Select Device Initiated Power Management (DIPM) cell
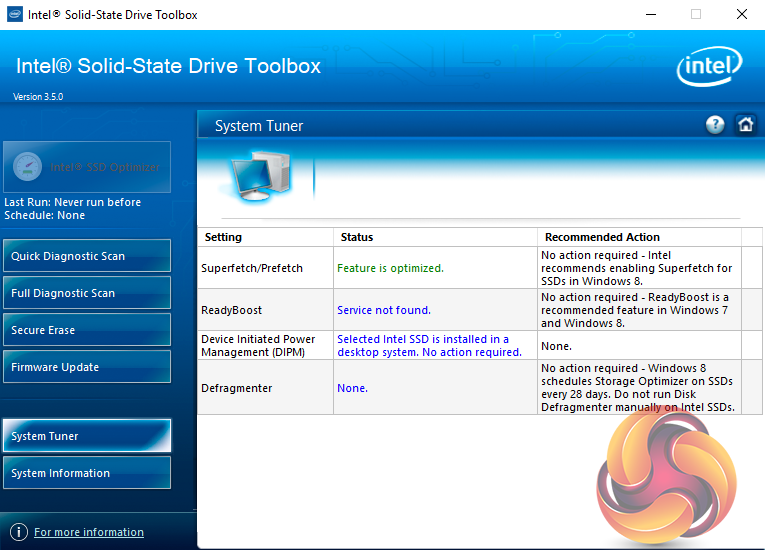Viewport: 765px width, 550px height. click(265, 346)
